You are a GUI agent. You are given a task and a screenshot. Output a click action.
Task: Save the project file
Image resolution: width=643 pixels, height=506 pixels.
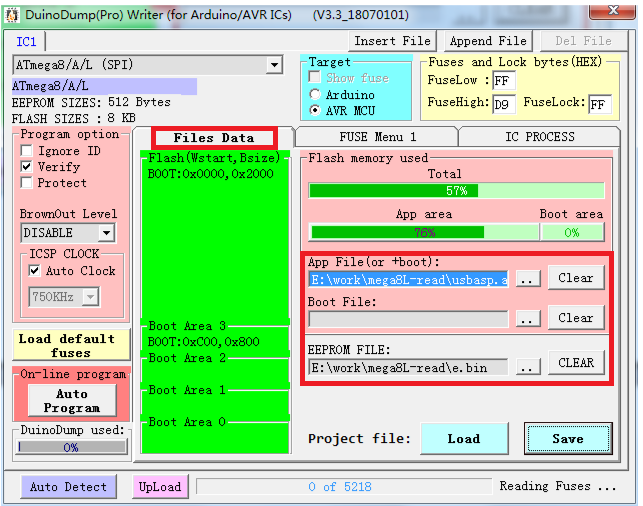tap(568, 439)
